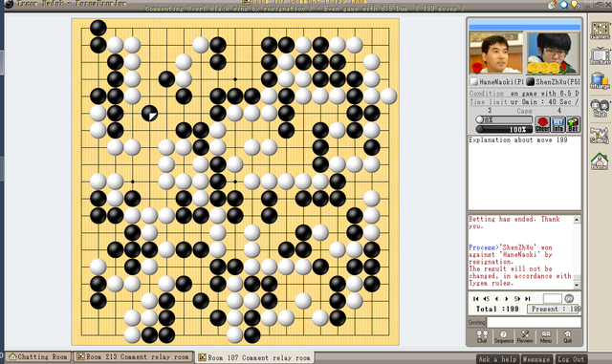Image resolution: width=612 pixels, height=364 pixels.
Task: Quit the game room
Action: point(567,336)
